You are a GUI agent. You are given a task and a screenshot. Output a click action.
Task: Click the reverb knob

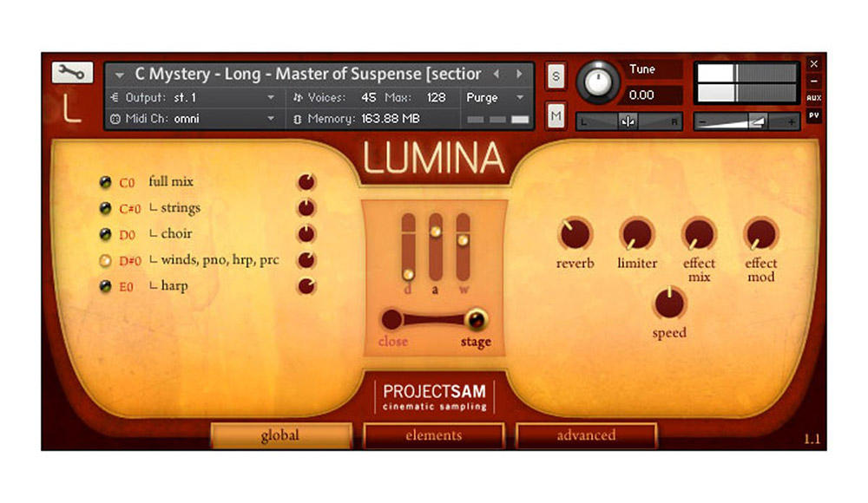pos(575,234)
